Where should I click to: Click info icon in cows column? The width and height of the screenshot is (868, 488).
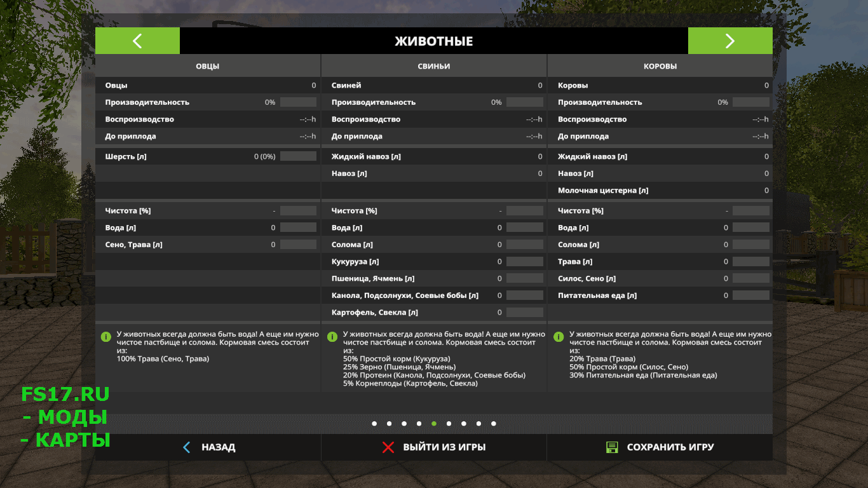[559, 336]
